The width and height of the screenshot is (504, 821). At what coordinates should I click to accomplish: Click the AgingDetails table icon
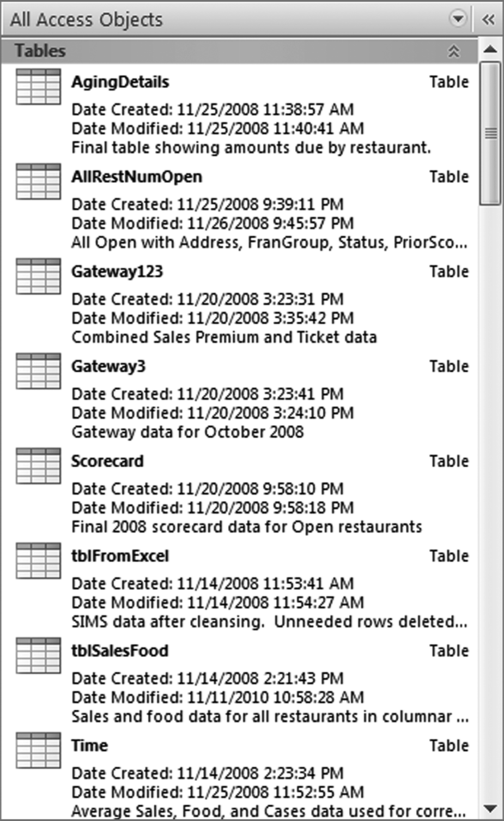pos(38,87)
